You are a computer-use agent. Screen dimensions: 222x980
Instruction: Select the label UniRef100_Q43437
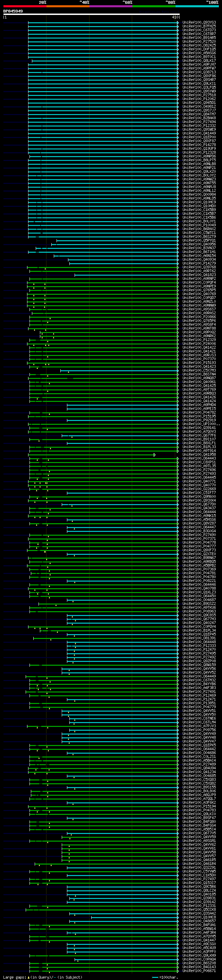pos(199,508)
